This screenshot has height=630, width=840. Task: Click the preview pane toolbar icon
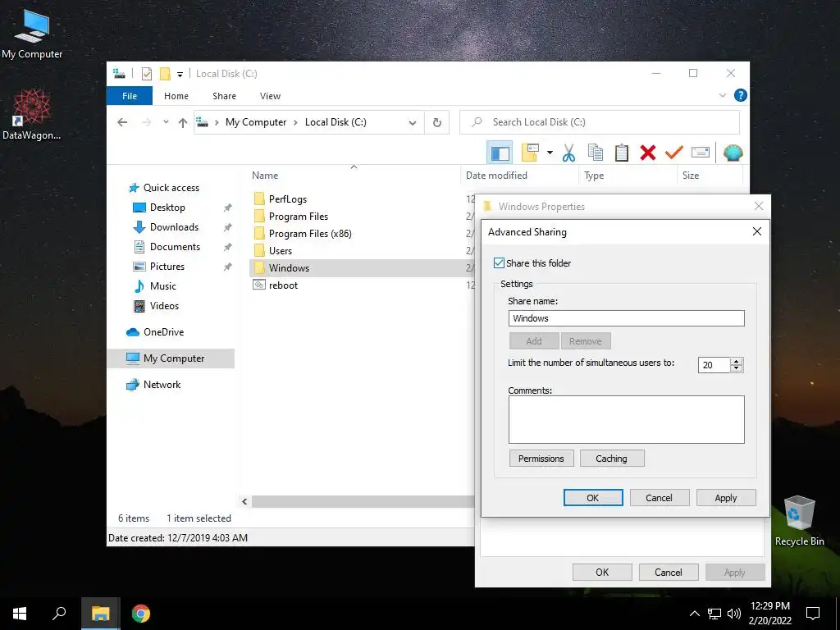click(500, 153)
